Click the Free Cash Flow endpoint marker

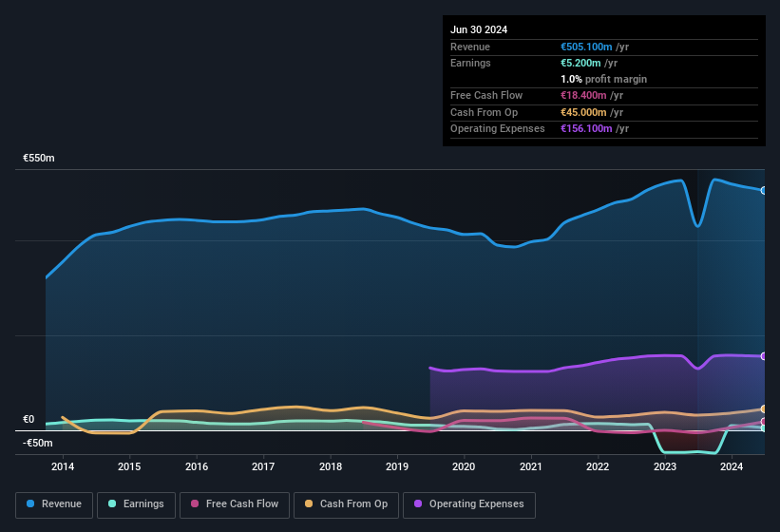point(764,422)
